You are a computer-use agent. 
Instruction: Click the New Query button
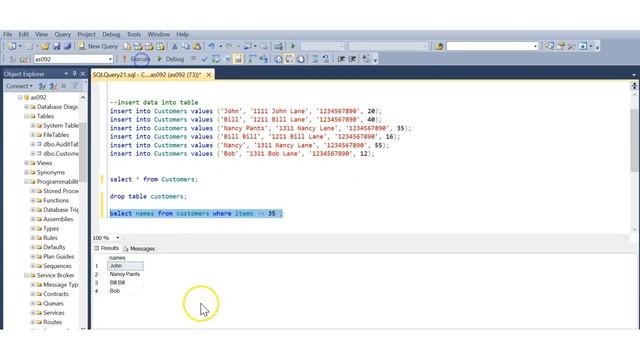click(98, 46)
